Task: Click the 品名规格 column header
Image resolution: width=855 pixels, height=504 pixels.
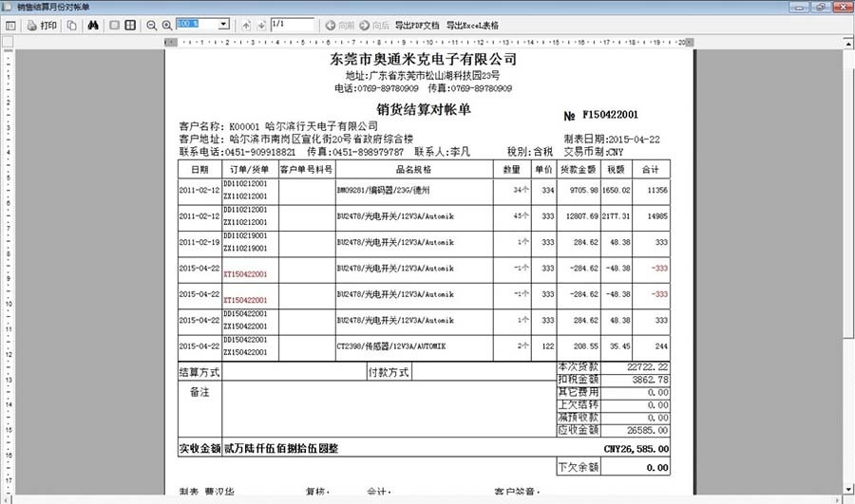Action: click(414, 170)
